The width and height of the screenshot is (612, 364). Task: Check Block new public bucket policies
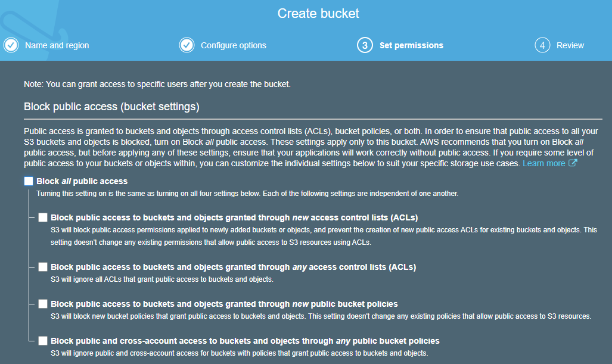(43, 304)
